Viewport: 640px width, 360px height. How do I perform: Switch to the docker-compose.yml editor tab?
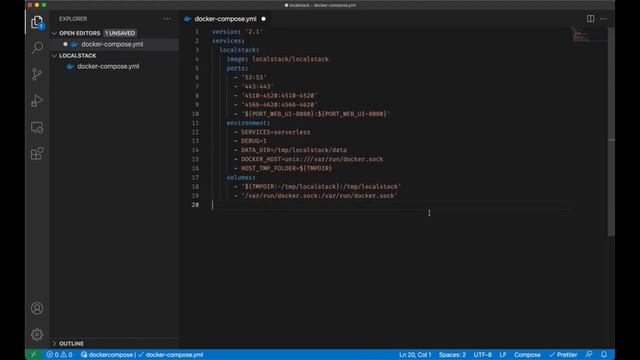[225, 19]
